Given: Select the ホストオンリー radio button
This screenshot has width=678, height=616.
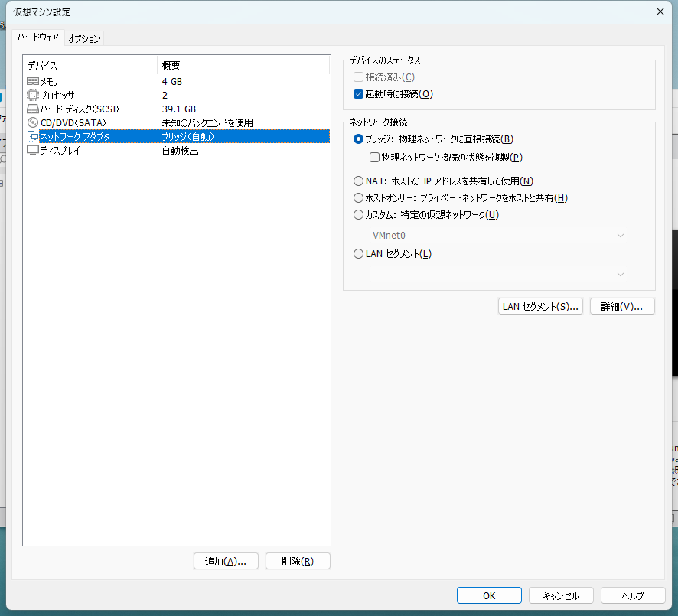Looking at the screenshot, I should click(358, 198).
